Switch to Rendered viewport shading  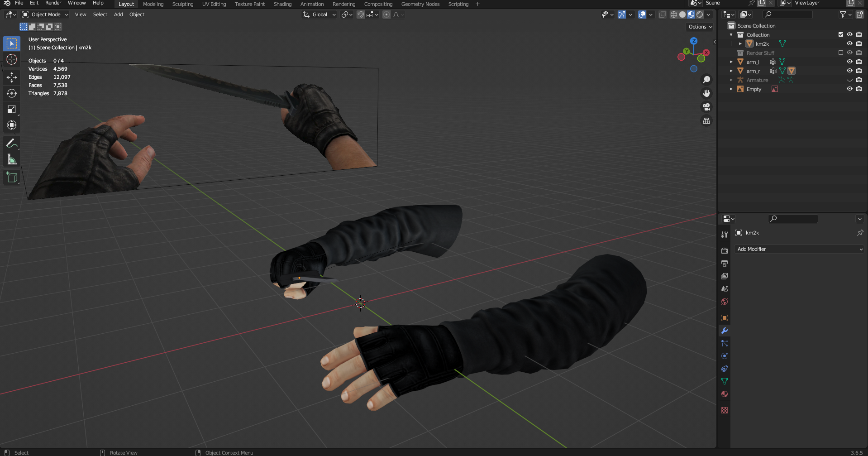[700, 14]
